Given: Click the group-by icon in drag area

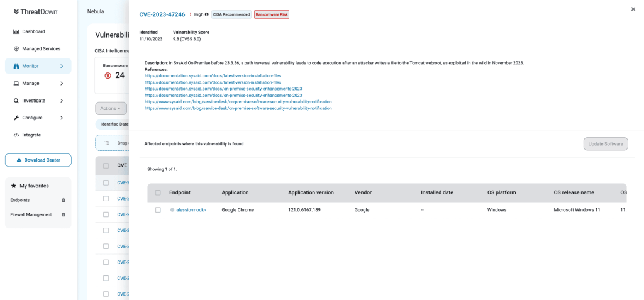Looking at the screenshot, I should (x=106, y=143).
